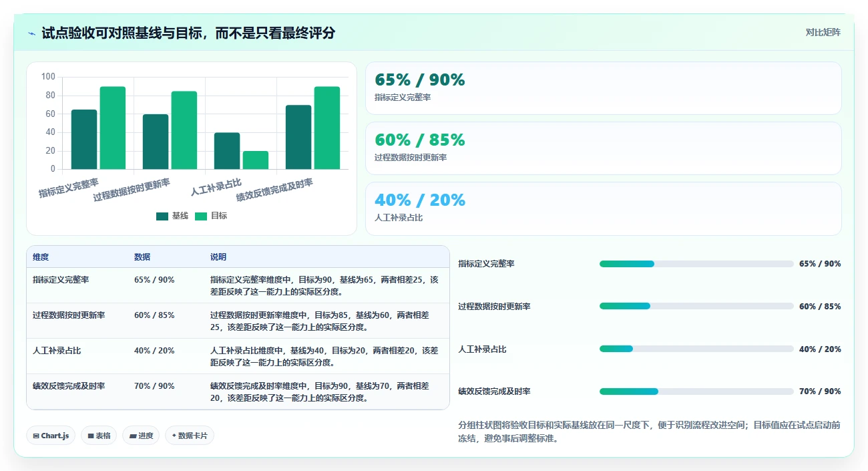This screenshot has height=471, width=868.
Task: Toggle the 目标 legend swatch
Action: (201, 216)
